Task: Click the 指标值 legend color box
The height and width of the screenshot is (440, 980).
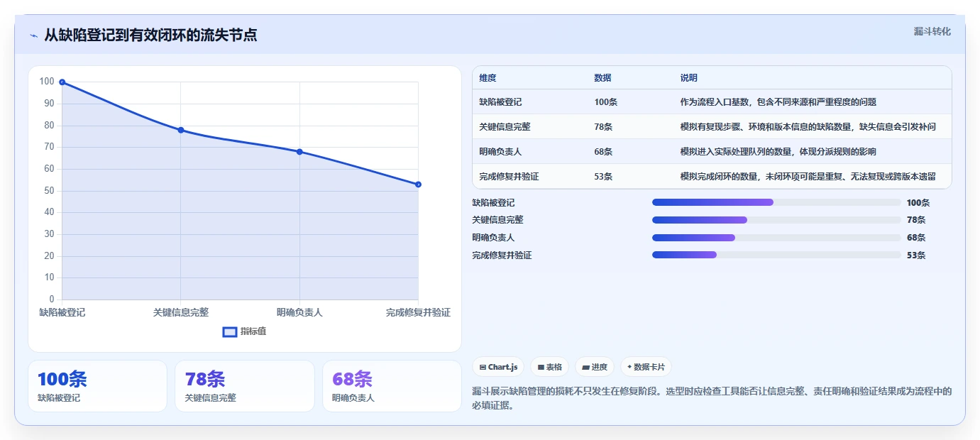Action: pos(230,331)
